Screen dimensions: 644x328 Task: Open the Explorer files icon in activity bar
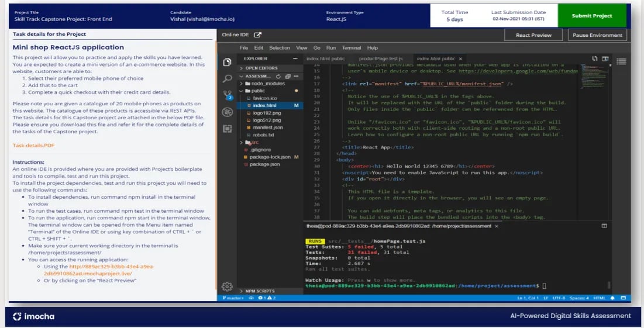(x=227, y=63)
